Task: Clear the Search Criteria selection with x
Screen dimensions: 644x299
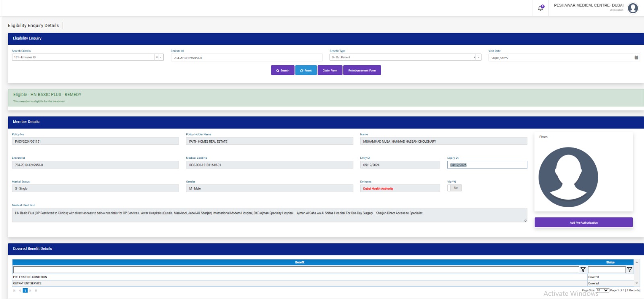Action: 157,57
